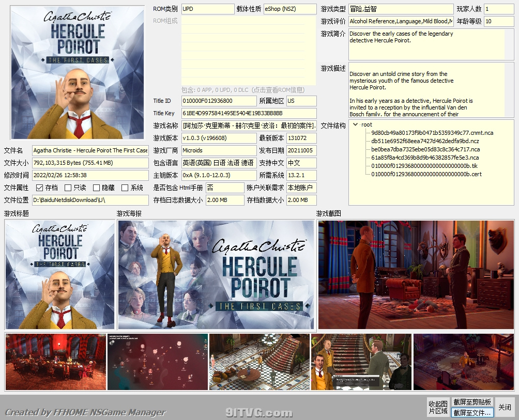Open the dining room screenshot thumbnail

coord(55,362)
